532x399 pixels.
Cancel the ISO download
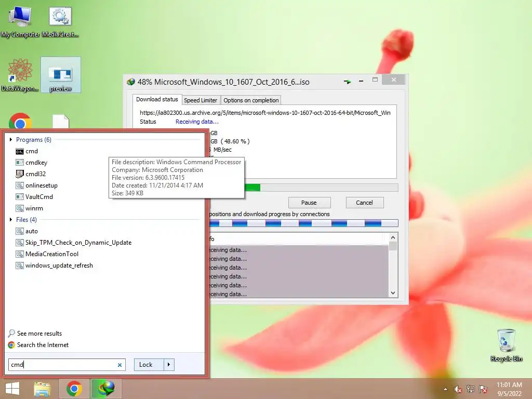point(364,203)
